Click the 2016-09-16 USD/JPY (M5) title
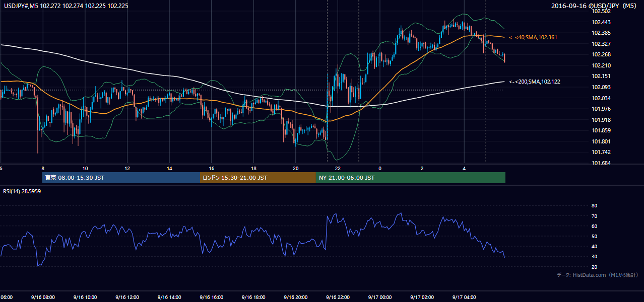644x302 pixels. pyautogui.click(x=595, y=6)
